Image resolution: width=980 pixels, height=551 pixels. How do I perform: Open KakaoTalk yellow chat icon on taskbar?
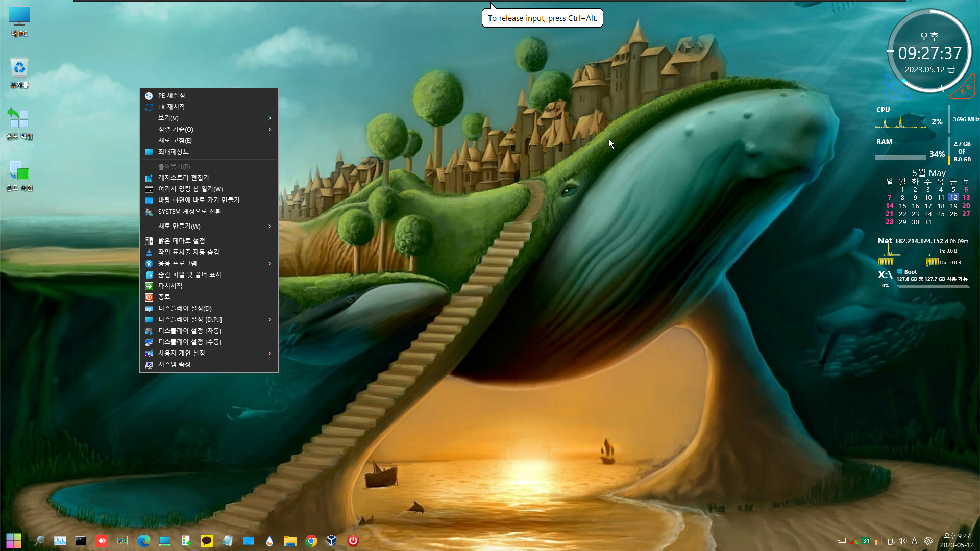coord(206,540)
